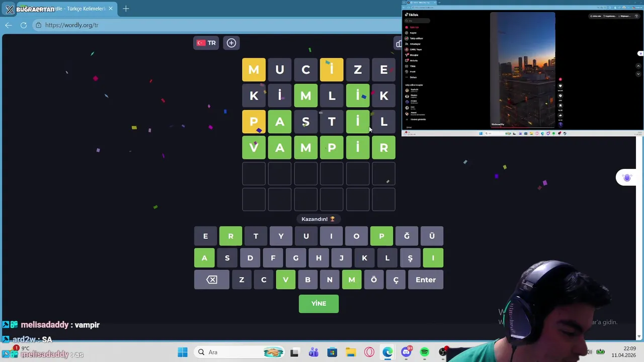
Task: Tap the B key
Action: tap(307, 280)
